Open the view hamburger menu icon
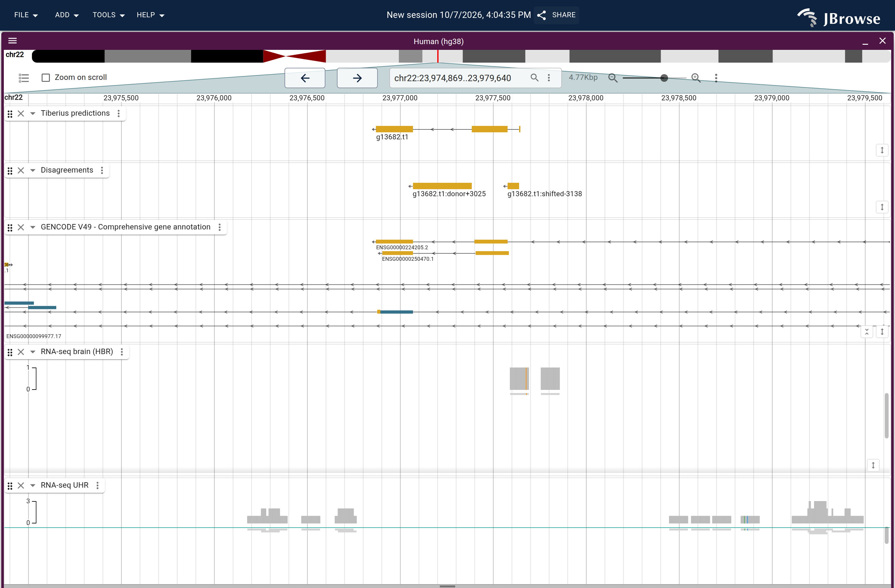The height and width of the screenshot is (588, 895). (x=12, y=41)
